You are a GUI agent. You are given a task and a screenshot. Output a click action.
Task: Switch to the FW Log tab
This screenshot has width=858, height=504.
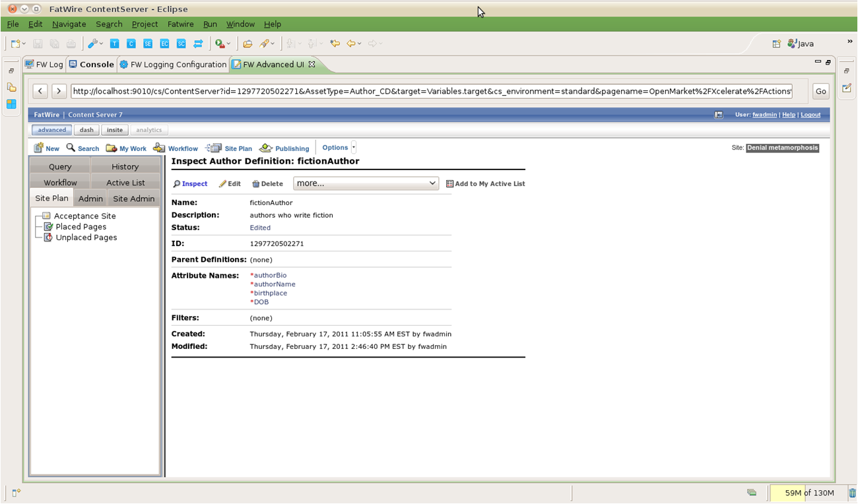(x=44, y=65)
